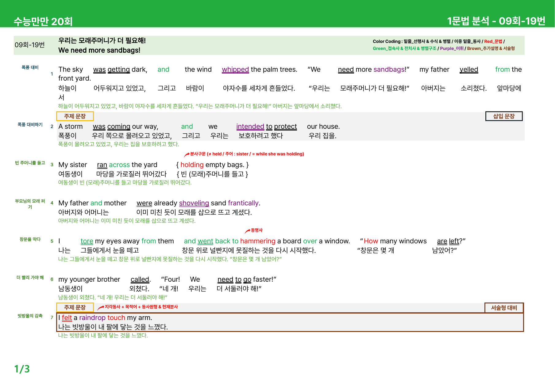
Task: Click the margin note 폭풍 대비하기
Action: coord(30,125)
